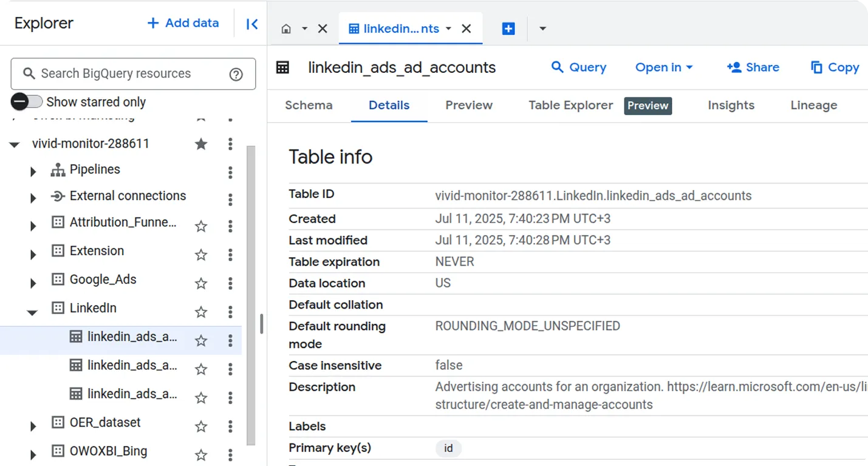Collapse the Explorer pane with the arrow icon
This screenshot has width=868, height=466.
coord(252,24)
